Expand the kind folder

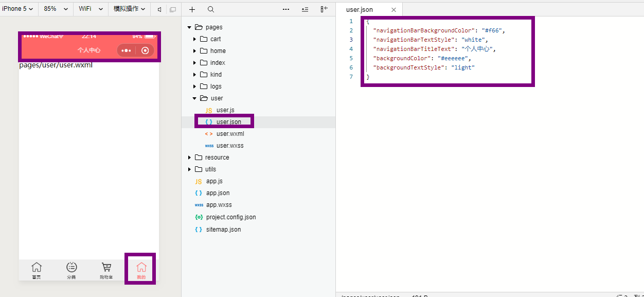coord(194,75)
